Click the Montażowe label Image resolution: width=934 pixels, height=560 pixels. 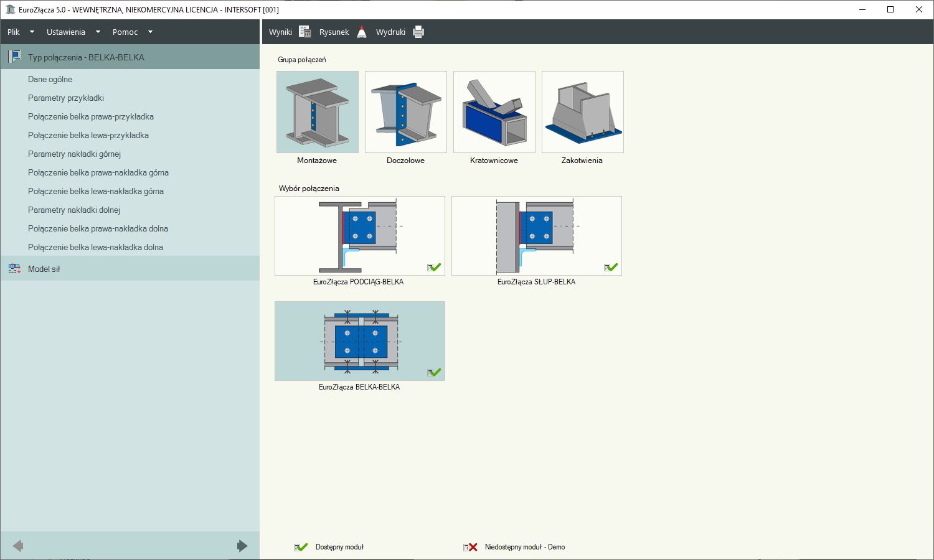[x=317, y=161]
